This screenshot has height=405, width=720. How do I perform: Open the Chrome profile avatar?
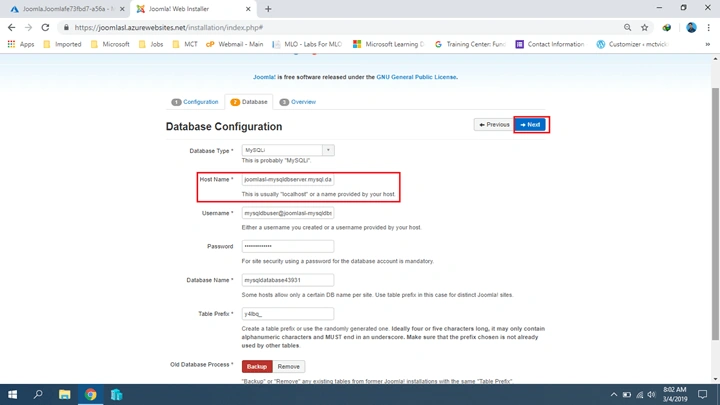click(691, 28)
